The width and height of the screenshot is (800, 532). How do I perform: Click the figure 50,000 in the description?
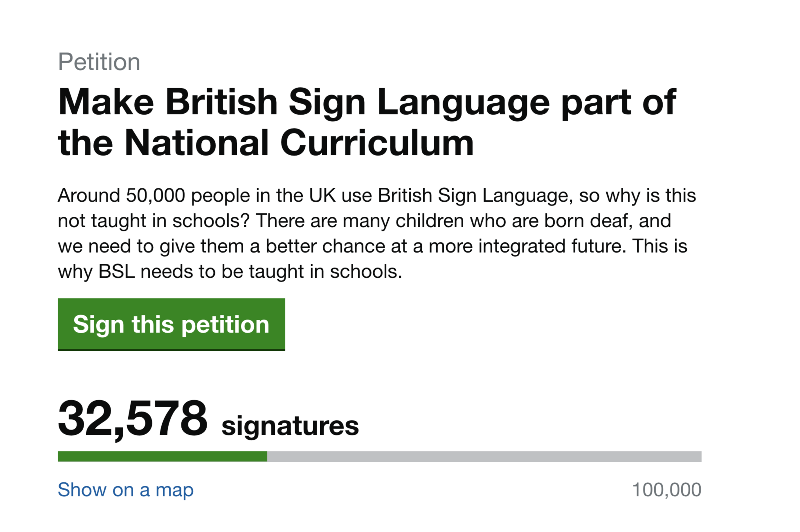tap(155, 195)
